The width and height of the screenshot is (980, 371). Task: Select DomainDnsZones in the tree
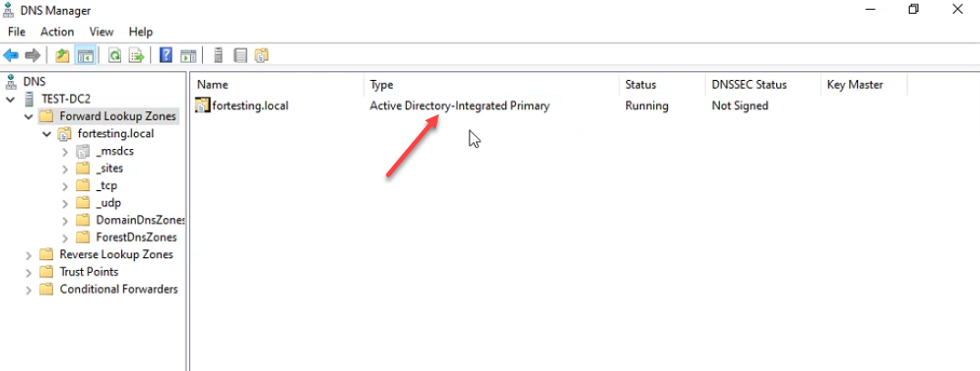[141, 220]
